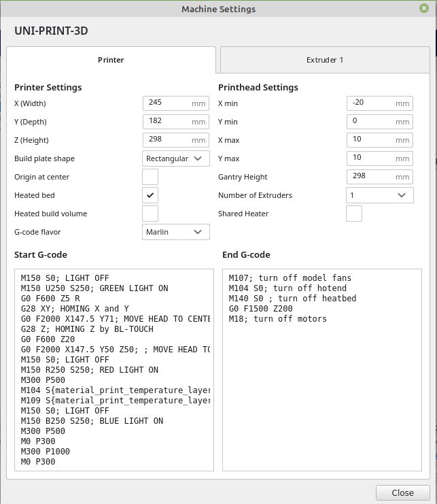Click the X (Width) input field showing 245
This screenshot has height=504, width=437.
coord(176,103)
